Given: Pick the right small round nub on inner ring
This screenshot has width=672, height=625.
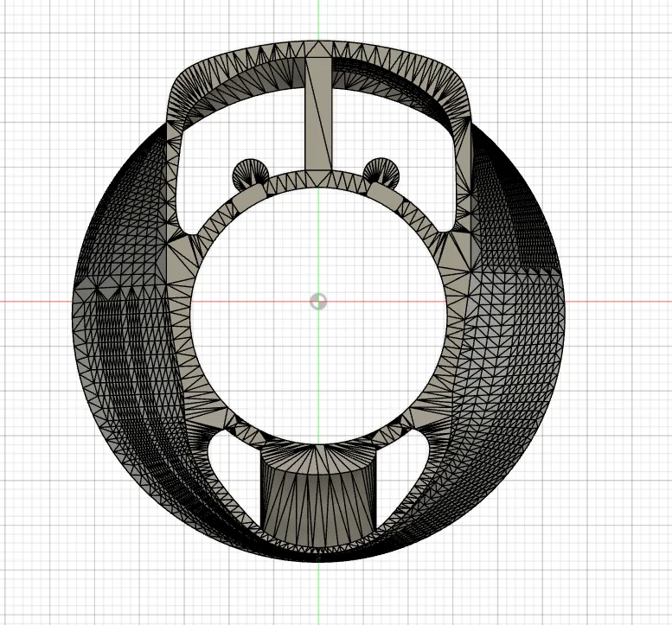Looking at the screenshot, I should (x=381, y=172).
